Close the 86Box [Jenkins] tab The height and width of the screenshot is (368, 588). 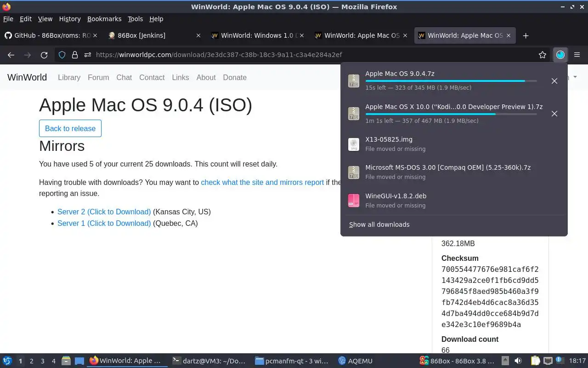(x=198, y=35)
